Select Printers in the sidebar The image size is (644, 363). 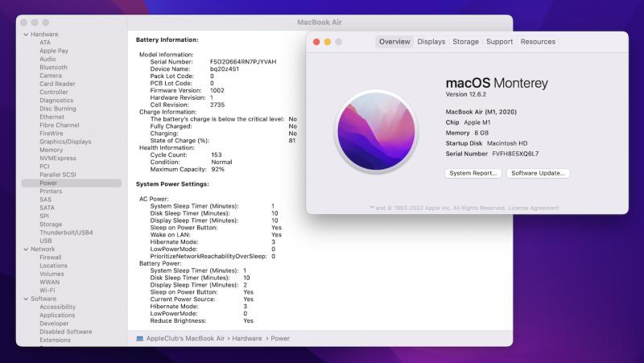tap(51, 192)
